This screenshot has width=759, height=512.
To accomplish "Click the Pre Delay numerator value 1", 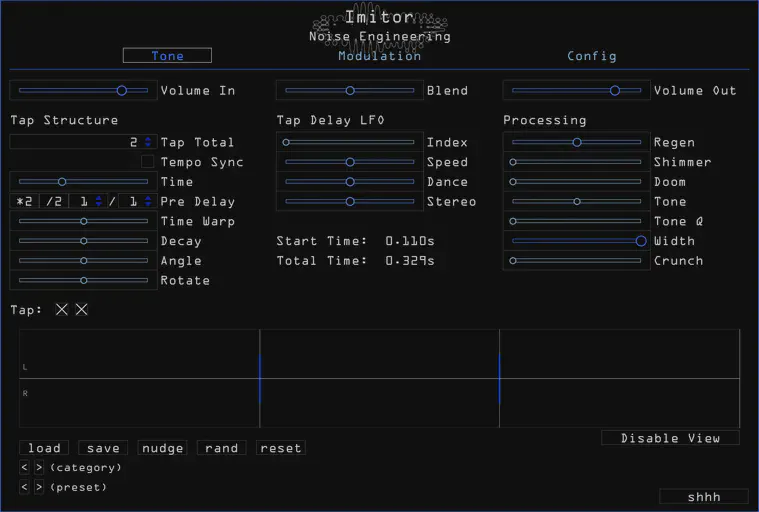I will 84,201.
